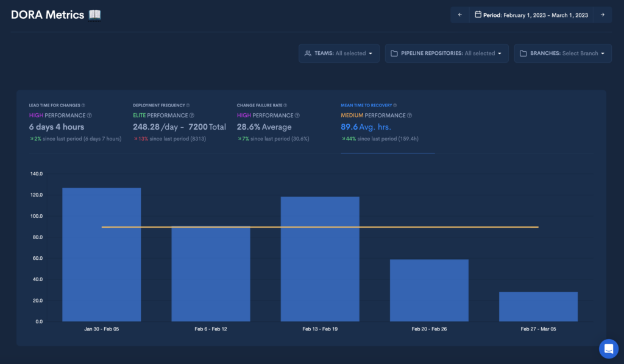Click the people icon in the Teams filter
Viewport: 624px width, 364px height.
(x=308, y=53)
